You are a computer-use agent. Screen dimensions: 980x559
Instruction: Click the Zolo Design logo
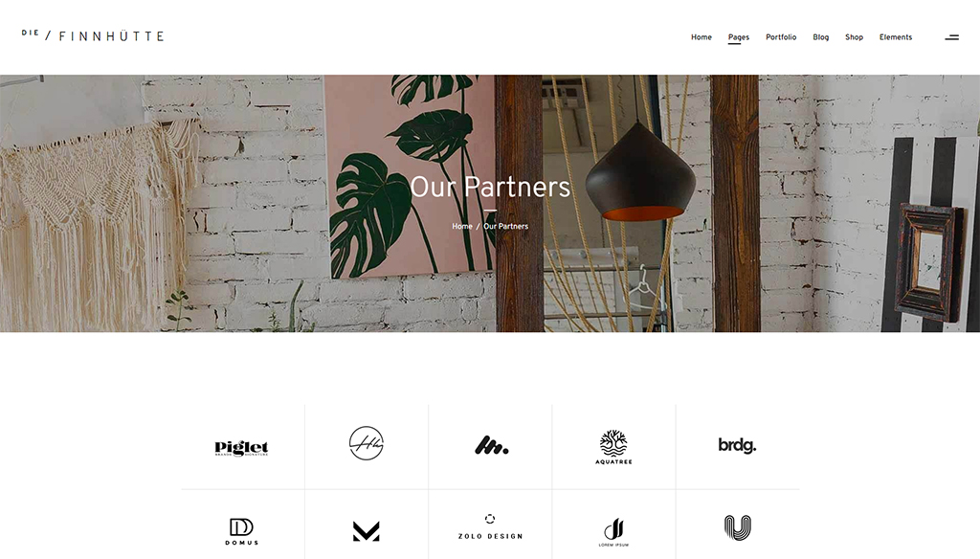pos(490,527)
